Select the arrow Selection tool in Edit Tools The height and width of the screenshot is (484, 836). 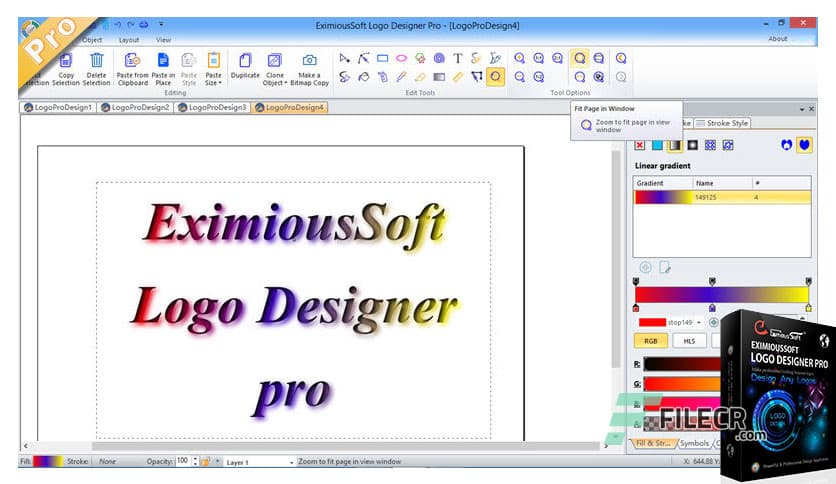click(x=344, y=58)
